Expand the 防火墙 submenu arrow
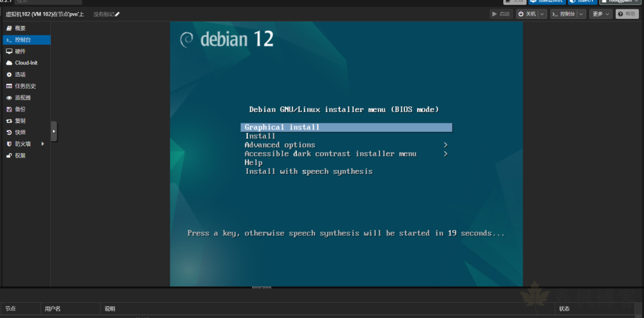The image size is (644, 318). point(42,144)
